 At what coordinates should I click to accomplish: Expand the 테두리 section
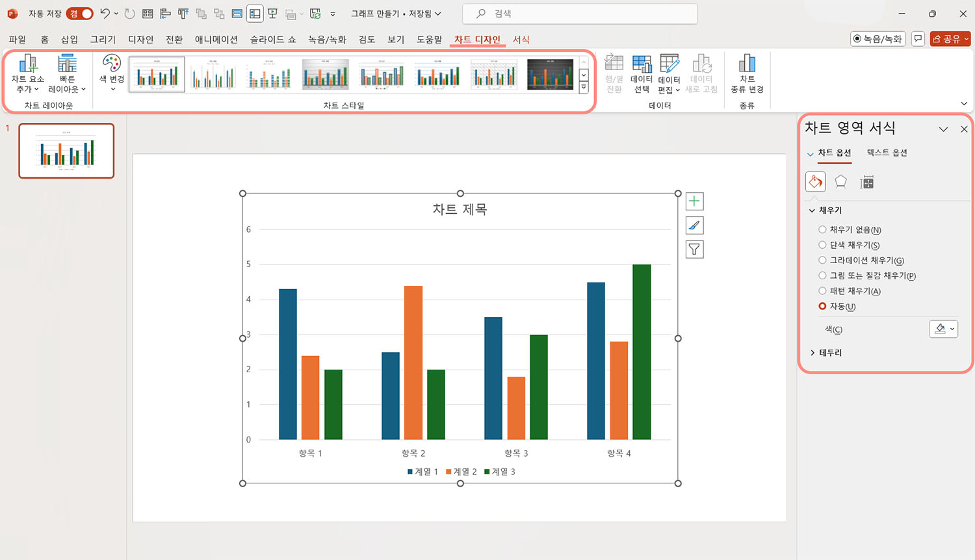pyautogui.click(x=812, y=353)
